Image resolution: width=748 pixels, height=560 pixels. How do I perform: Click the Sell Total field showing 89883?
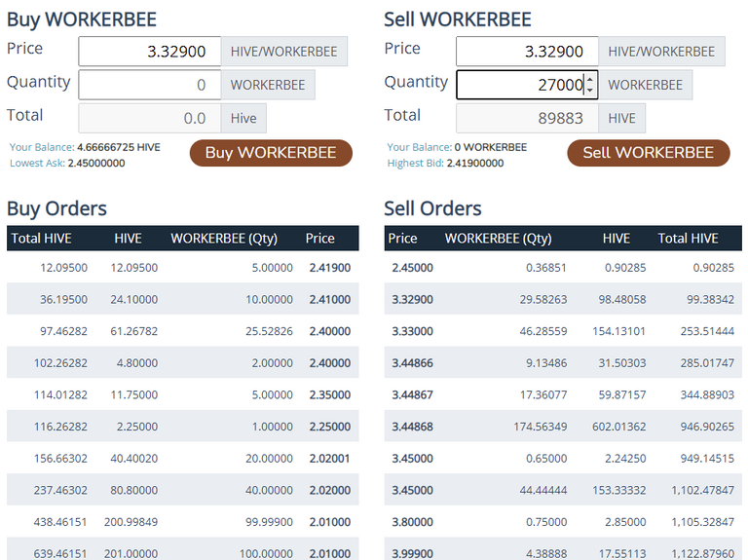(x=527, y=118)
